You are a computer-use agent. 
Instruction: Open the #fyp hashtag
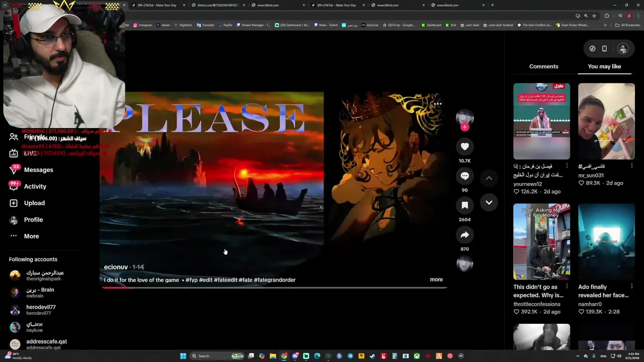point(192,280)
